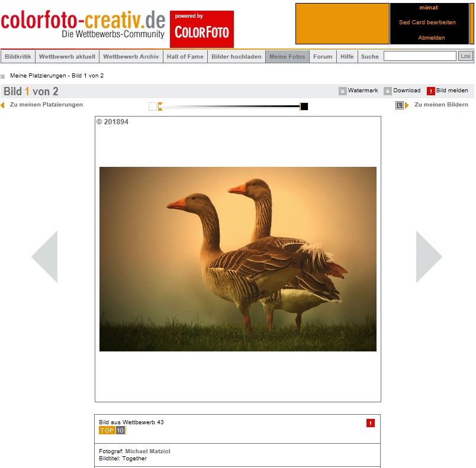This screenshot has height=468, width=476.
Task: Go to previous image with left arrow
Action: 44,257
